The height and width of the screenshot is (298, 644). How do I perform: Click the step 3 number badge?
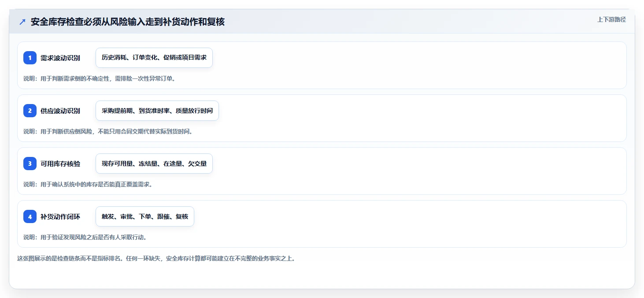pyautogui.click(x=30, y=164)
